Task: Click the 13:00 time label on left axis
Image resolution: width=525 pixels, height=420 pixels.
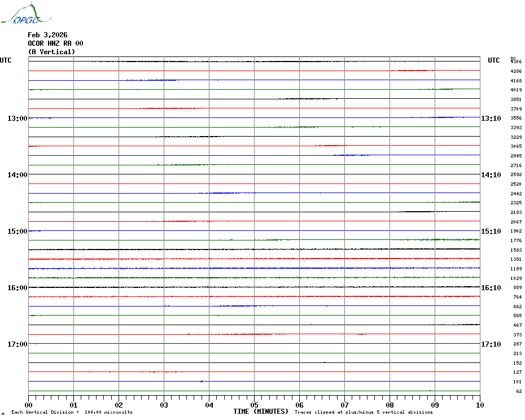Action: coord(17,119)
